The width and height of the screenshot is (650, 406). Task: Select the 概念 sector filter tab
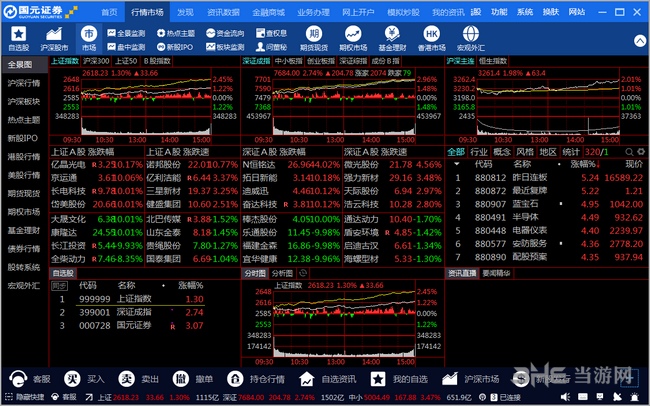pos(502,152)
